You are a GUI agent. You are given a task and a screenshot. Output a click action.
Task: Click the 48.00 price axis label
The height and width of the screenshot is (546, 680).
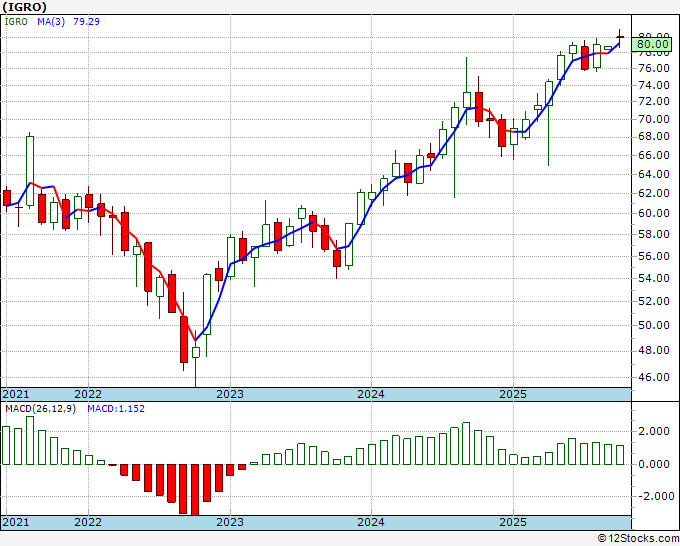pyautogui.click(x=654, y=350)
